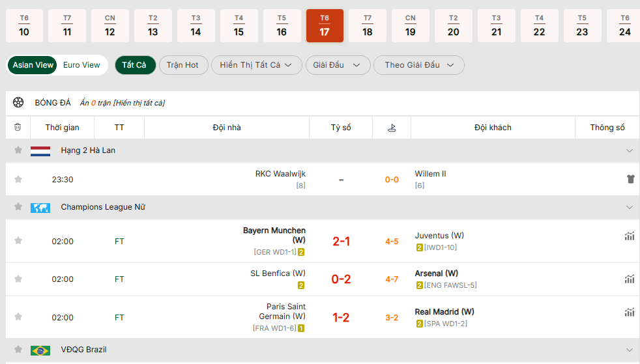Click the Tất Cả filter button

(135, 65)
